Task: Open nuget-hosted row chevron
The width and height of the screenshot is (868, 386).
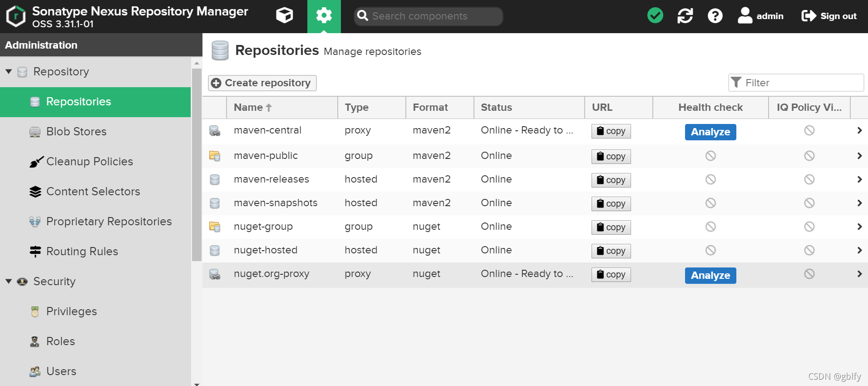Action: (x=859, y=250)
